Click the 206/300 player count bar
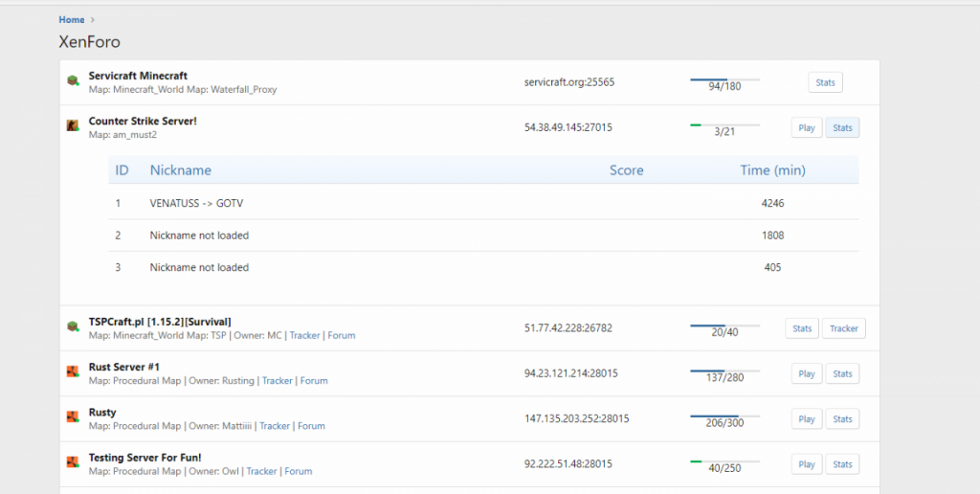This screenshot has width=980, height=494. pos(725,420)
